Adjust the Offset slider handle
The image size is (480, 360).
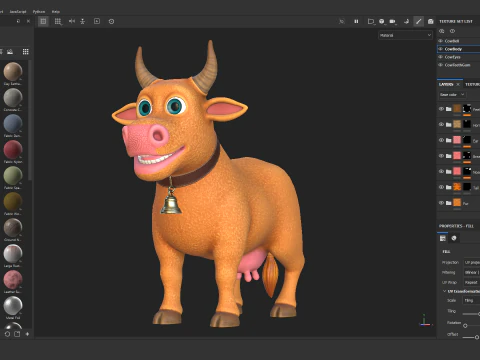477,337
